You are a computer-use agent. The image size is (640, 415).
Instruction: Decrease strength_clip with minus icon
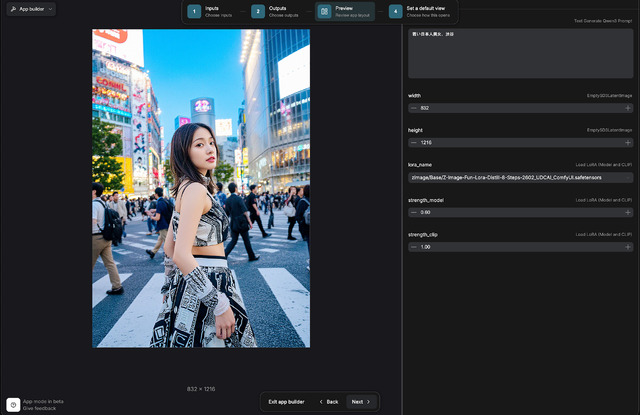tap(414, 247)
